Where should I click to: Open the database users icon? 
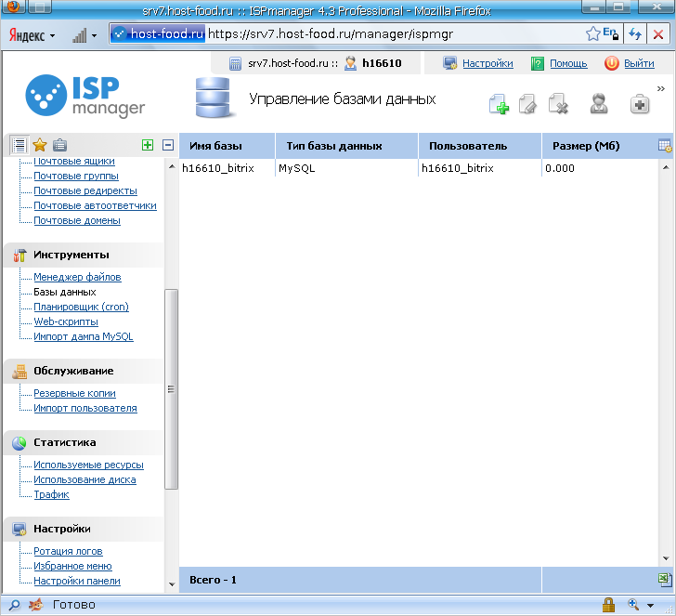(x=599, y=104)
